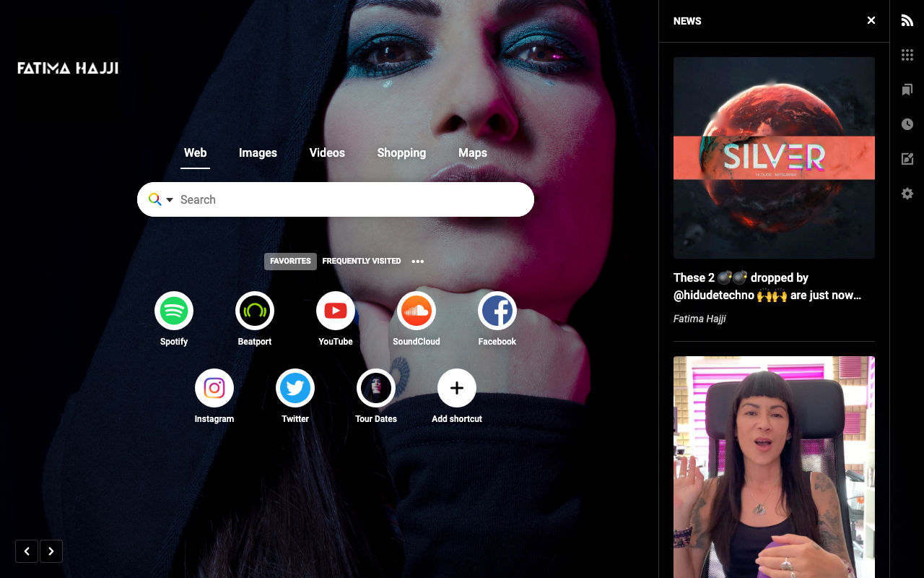This screenshot has width=924, height=578.
Task: Open the three-dots shortcuts menu
Action: [x=418, y=262]
